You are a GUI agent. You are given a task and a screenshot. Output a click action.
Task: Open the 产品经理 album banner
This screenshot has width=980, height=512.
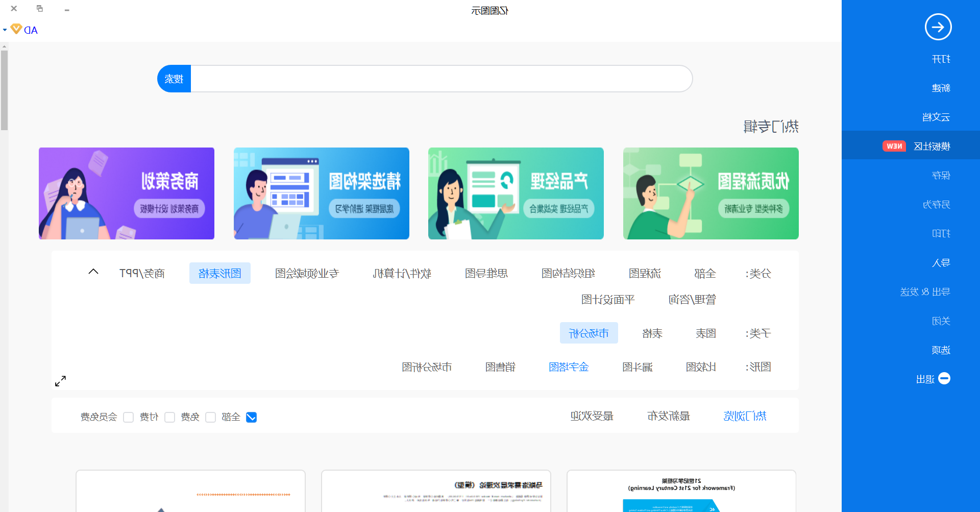coord(516,193)
